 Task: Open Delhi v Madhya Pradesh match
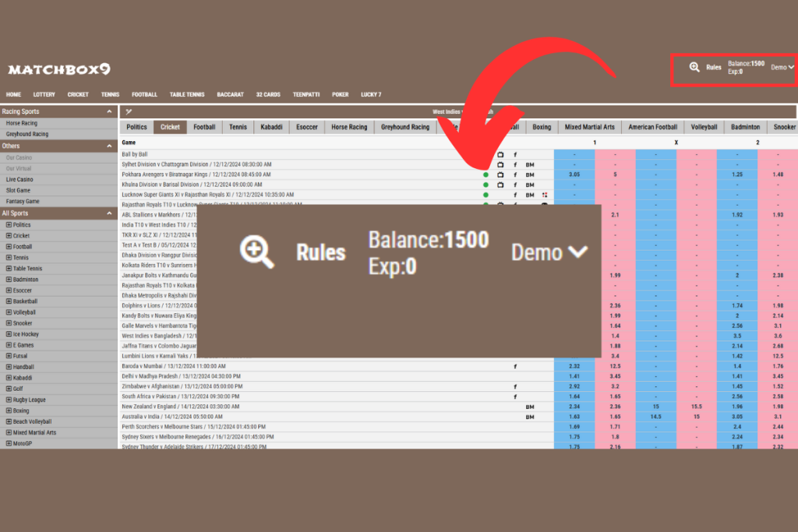(181, 376)
